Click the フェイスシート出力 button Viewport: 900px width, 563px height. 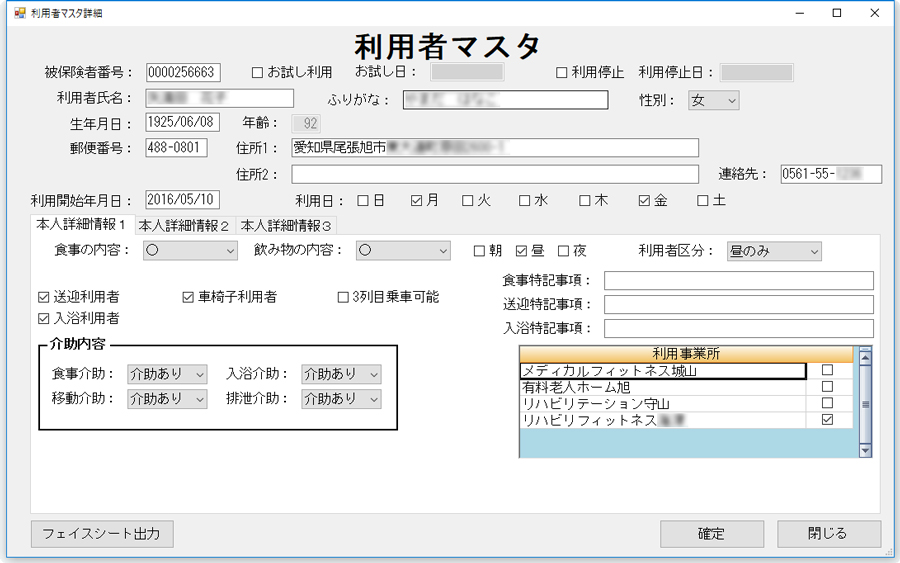click(x=102, y=534)
